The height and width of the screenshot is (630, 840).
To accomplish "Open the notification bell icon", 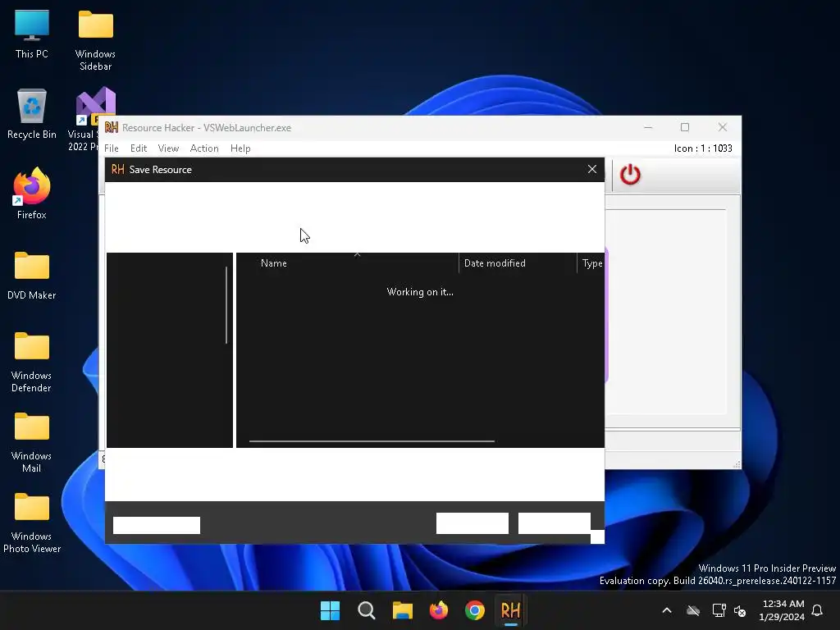I will coord(818,610).
